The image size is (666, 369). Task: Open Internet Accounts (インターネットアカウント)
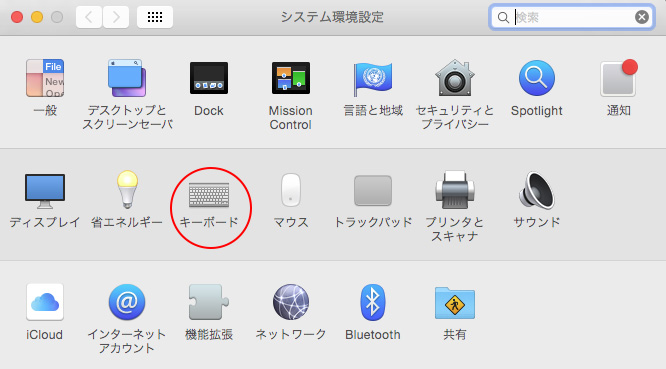(127, 302)
